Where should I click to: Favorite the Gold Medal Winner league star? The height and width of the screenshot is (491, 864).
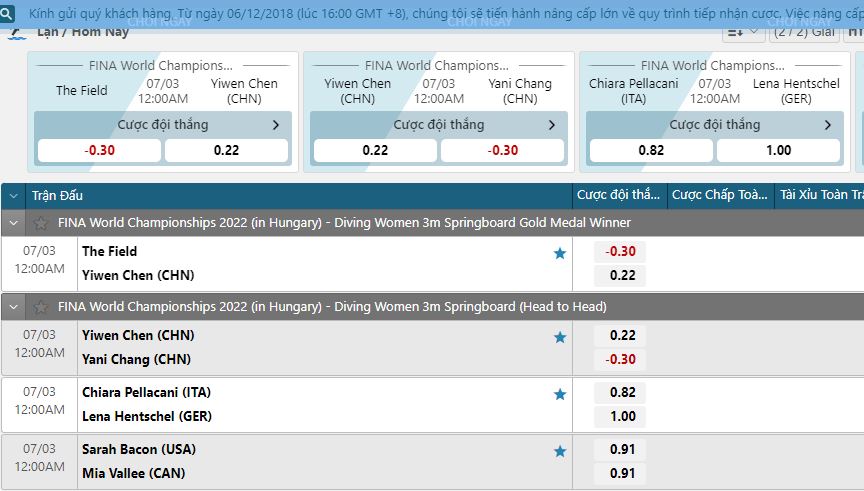40,223
